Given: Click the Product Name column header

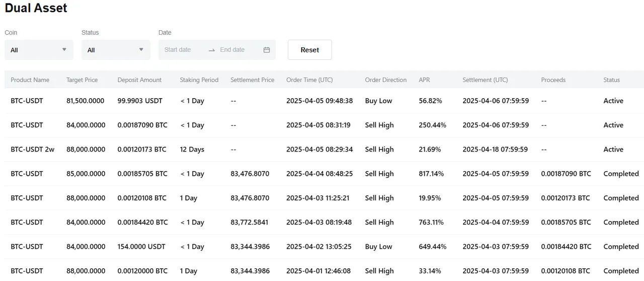Looking at the screenshot, I should 30,80.
